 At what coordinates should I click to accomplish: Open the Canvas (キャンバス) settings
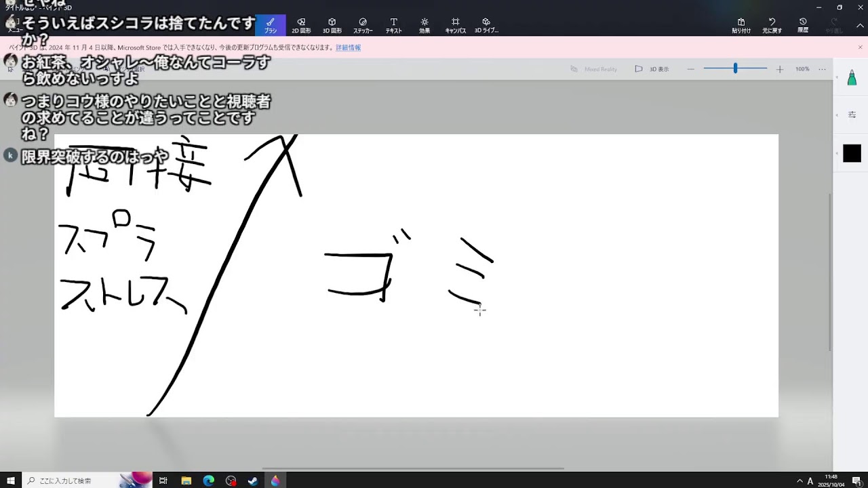tap(455, 25)
